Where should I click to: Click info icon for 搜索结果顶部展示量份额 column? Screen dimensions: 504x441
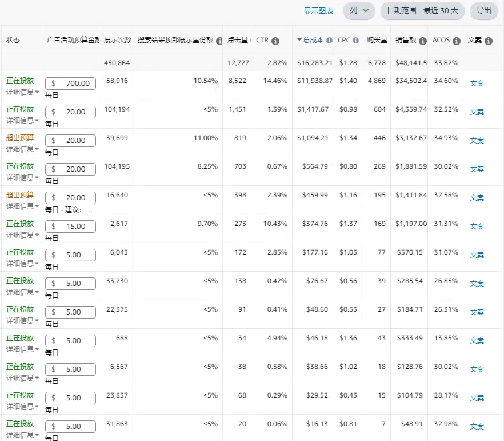(219, 41)
